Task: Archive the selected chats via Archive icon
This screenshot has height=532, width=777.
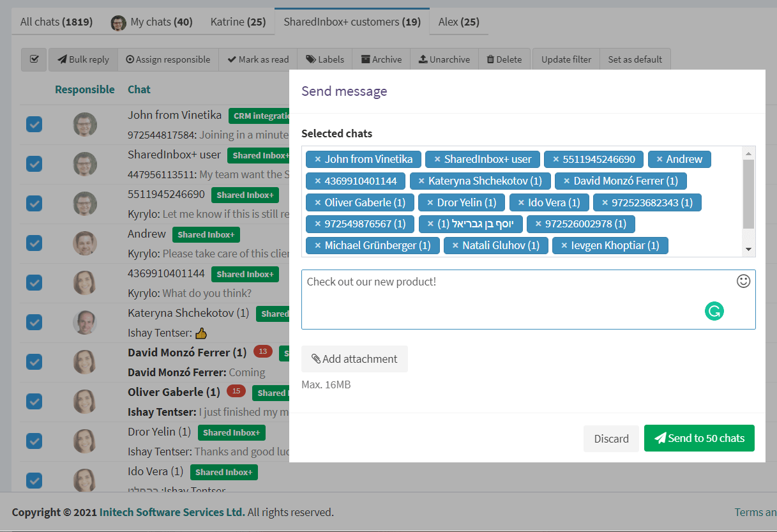Action: (365, 59)
